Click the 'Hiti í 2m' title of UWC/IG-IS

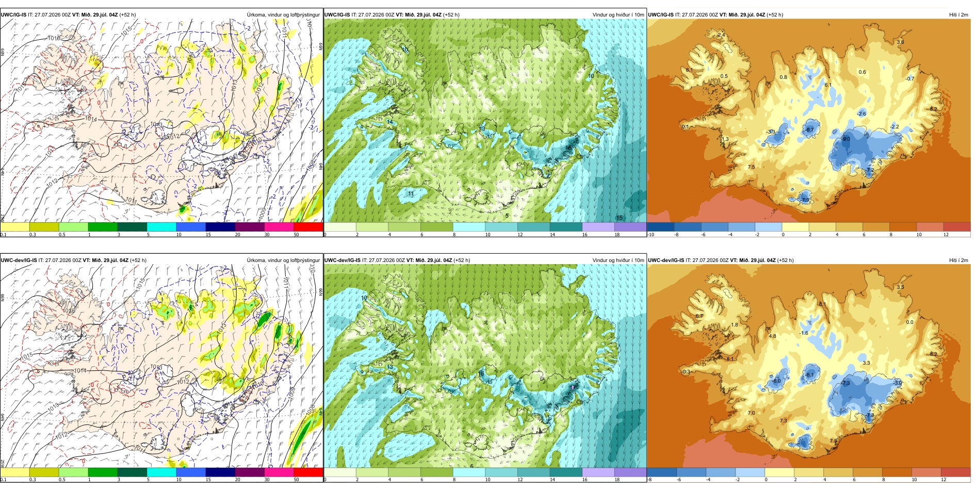[958, 14]
